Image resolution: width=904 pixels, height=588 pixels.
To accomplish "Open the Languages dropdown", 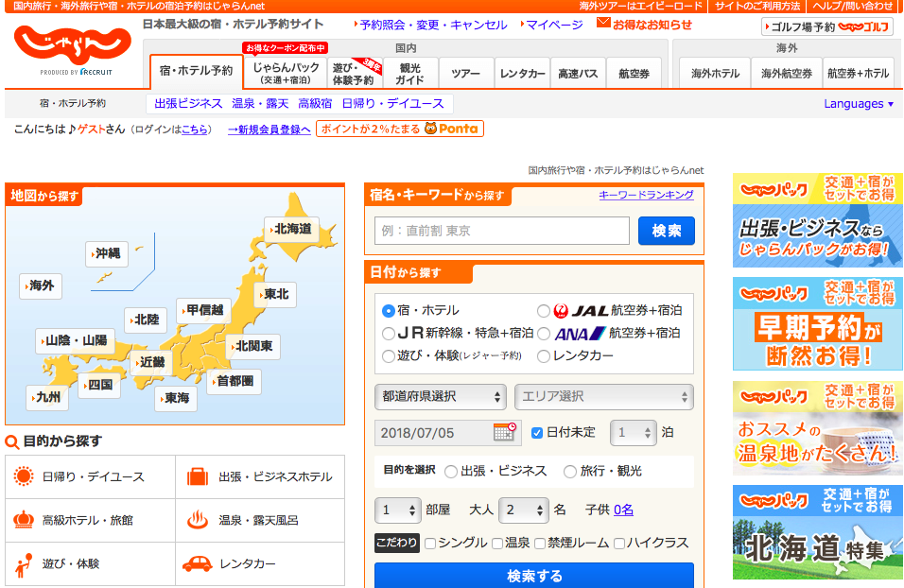I will click(859, 104).
